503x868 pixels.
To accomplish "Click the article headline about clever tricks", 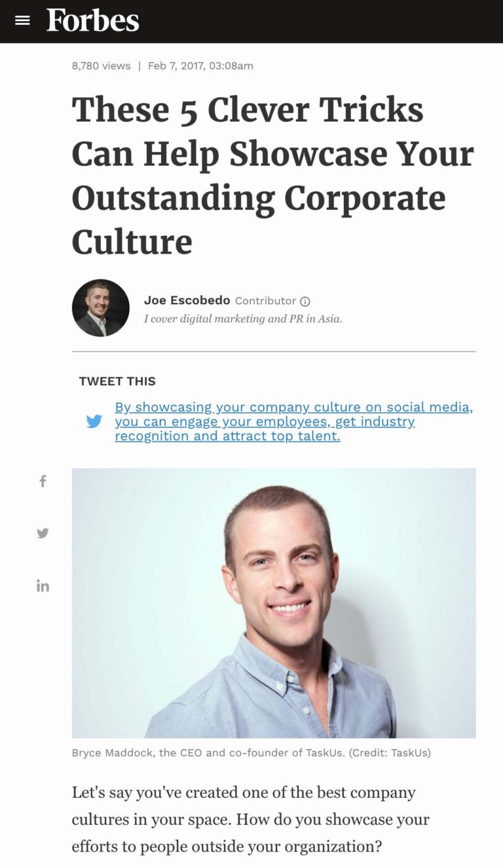I will point(272,176).
